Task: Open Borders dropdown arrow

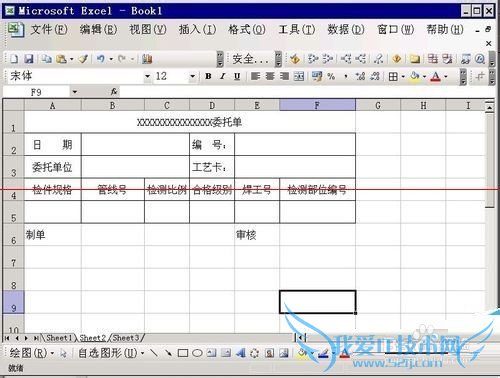Action: pyautogui.click(x=403, y=77)
